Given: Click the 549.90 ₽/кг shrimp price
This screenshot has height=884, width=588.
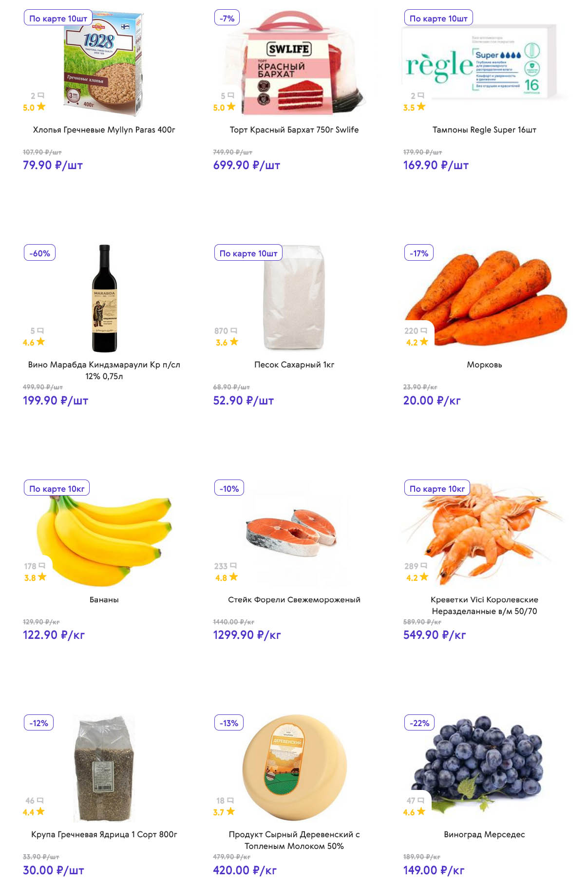Looking at the screenshot, I should tap(434, 635).
